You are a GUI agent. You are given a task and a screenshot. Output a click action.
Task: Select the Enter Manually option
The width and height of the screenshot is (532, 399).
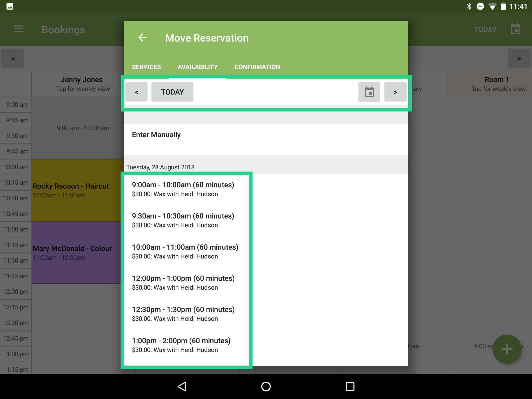click(156, 135)
